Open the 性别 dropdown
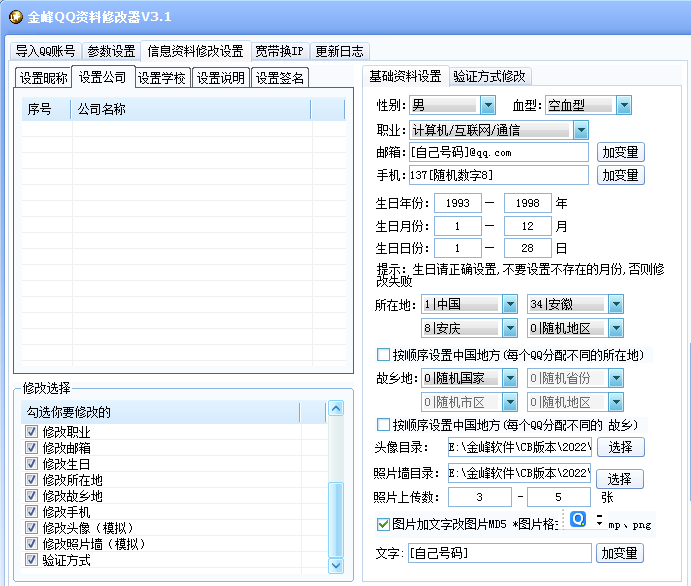 coord(488,105)
